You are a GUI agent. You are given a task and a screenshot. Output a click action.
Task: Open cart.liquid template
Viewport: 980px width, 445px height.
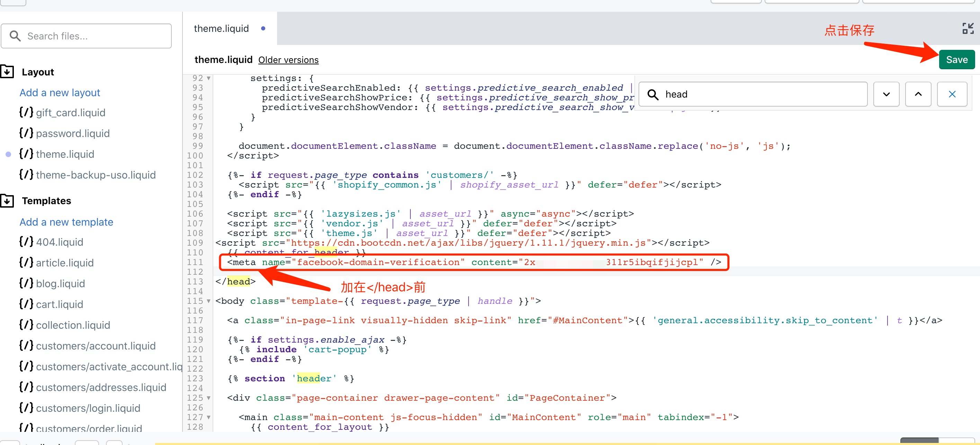(59, 304)
